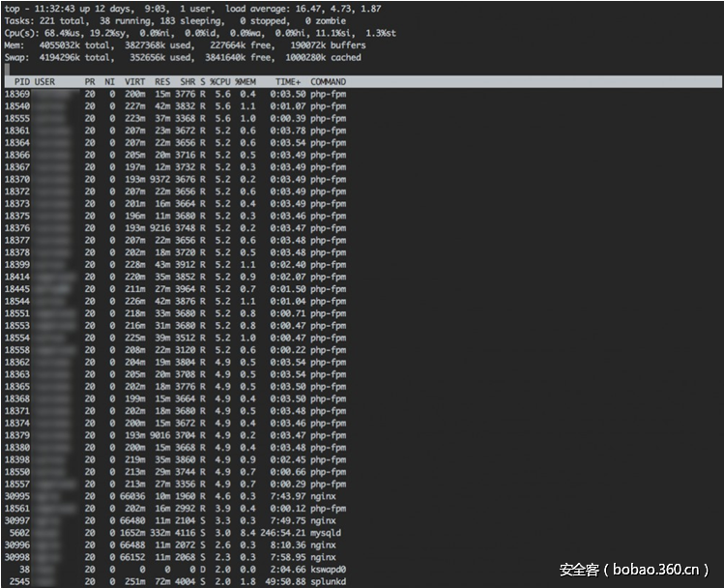Click the '38 running' tasks value

tap(125, 20)
